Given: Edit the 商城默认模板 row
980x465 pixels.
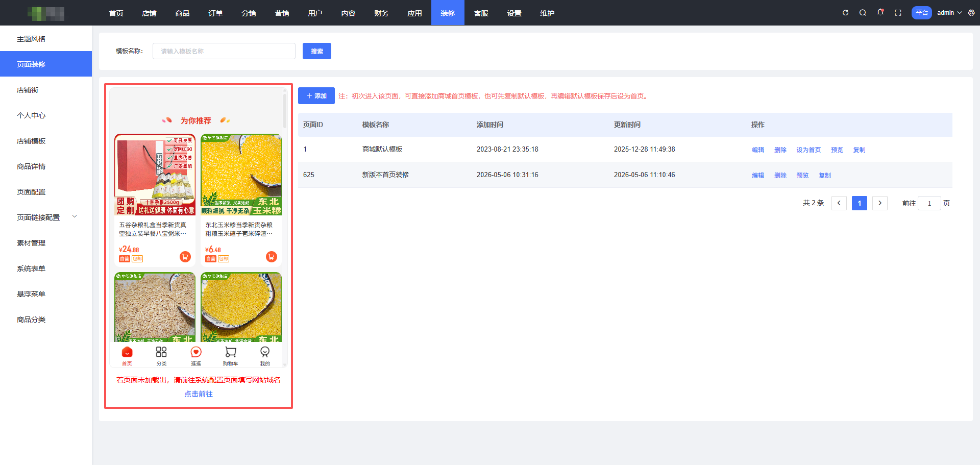Looking at the screenshot, I should (x=758, y=150).
